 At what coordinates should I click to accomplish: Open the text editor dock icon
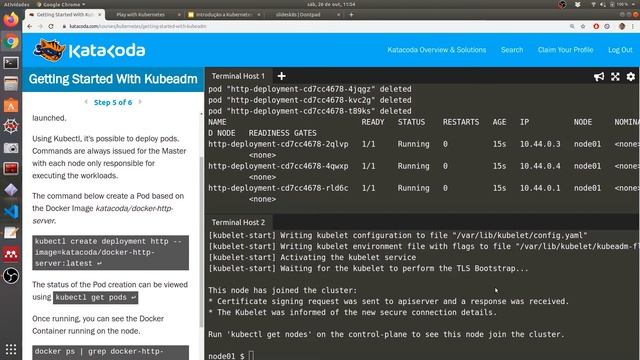[x=11, y=233]
